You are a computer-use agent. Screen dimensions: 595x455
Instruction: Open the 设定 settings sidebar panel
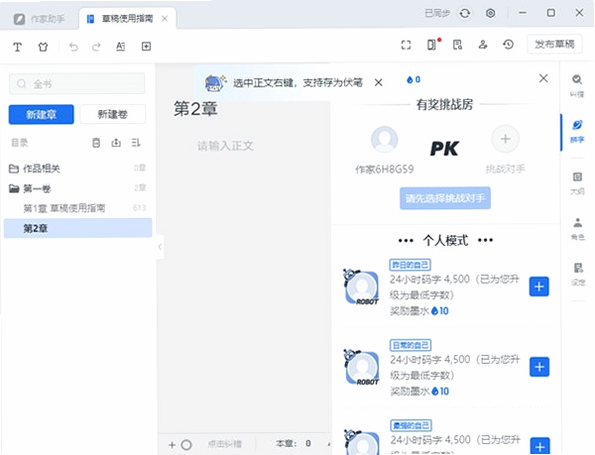pos(577,274)
